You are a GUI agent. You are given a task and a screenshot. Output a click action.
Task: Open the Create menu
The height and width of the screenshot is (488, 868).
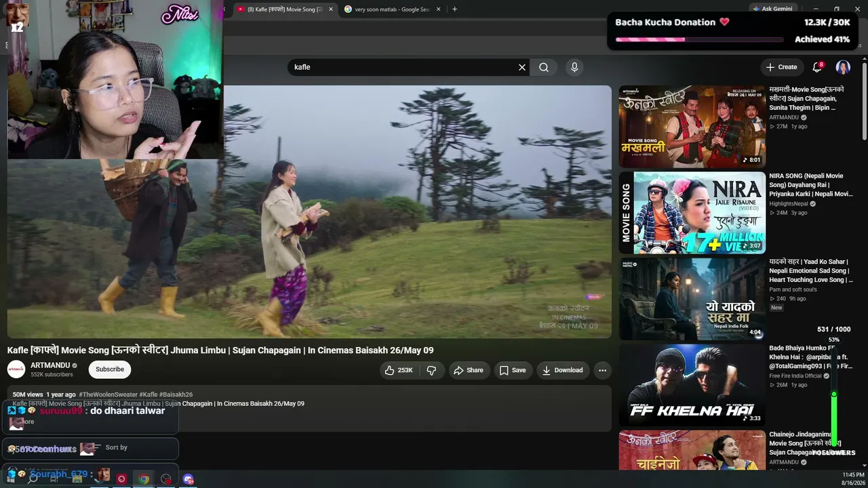[x=781, y=67]
